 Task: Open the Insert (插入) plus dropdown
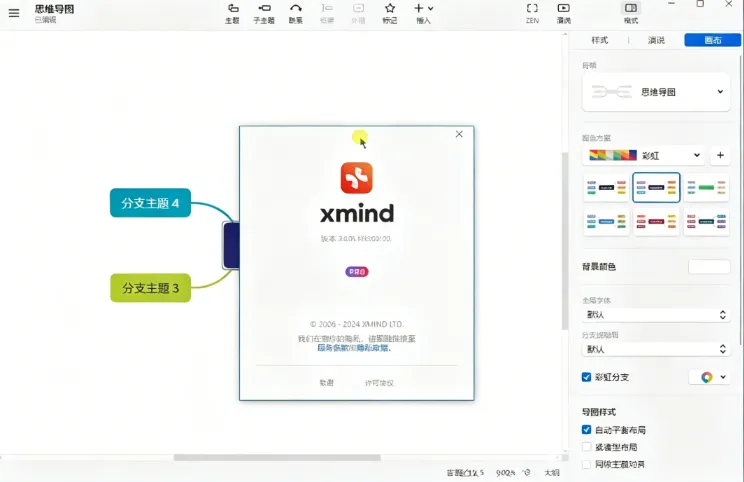coord(423,13)
